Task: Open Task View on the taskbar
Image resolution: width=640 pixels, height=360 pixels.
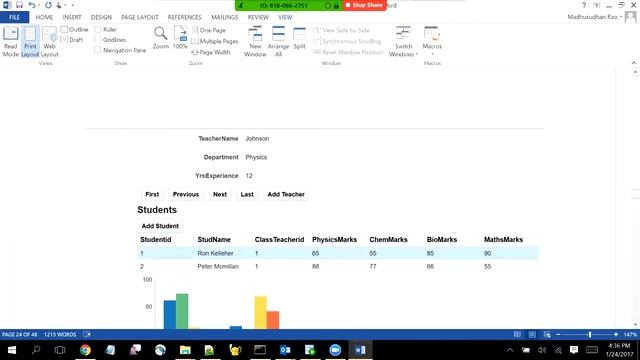Action: click(60, 350)
